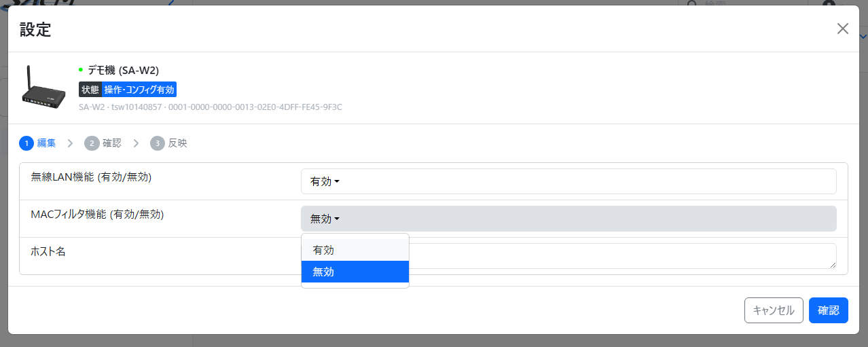Image resolution: width=868 pixels, height=347 pixels.
Task: Click the step 2 number circle
Action: [91, 143]
